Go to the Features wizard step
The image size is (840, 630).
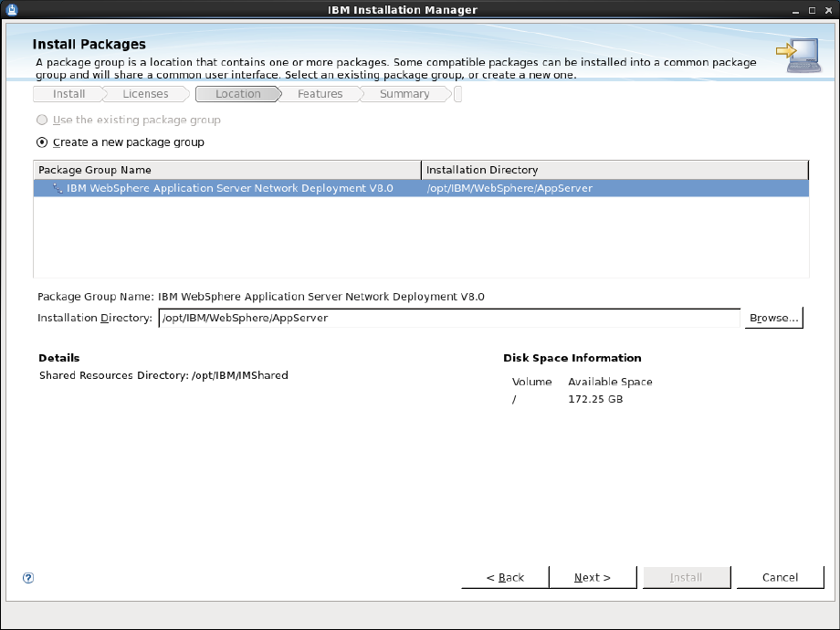(320, 94)
